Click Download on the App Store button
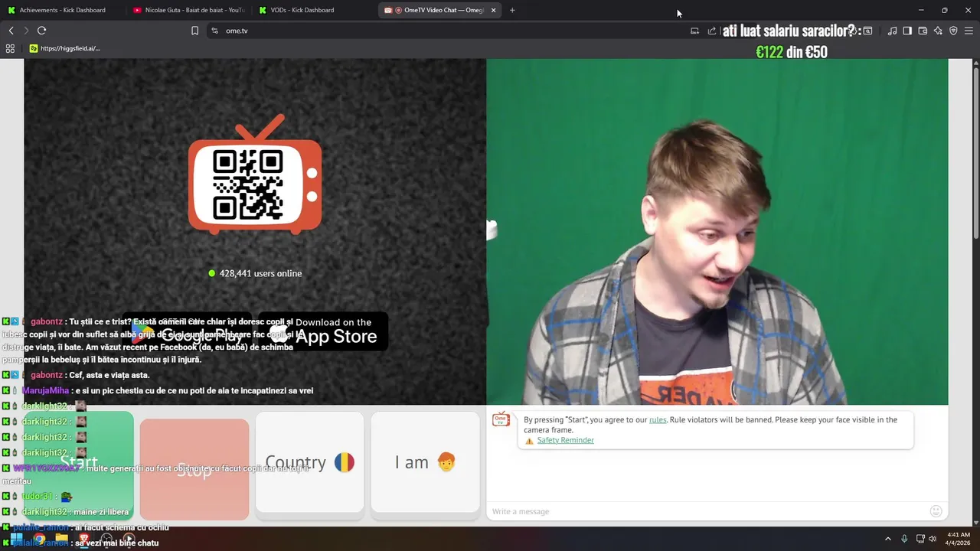 pyautogui.click(x=325, y=331)
